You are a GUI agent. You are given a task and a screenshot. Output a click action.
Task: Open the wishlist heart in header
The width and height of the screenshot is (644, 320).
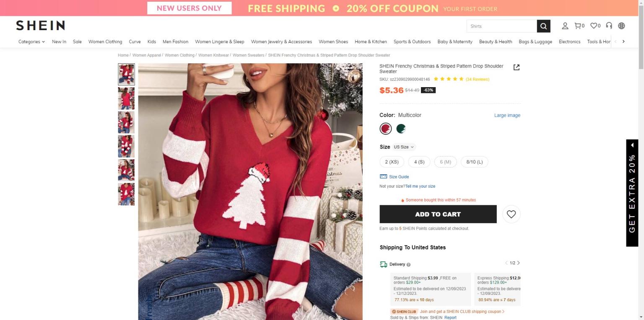click(x=594, y=26)
